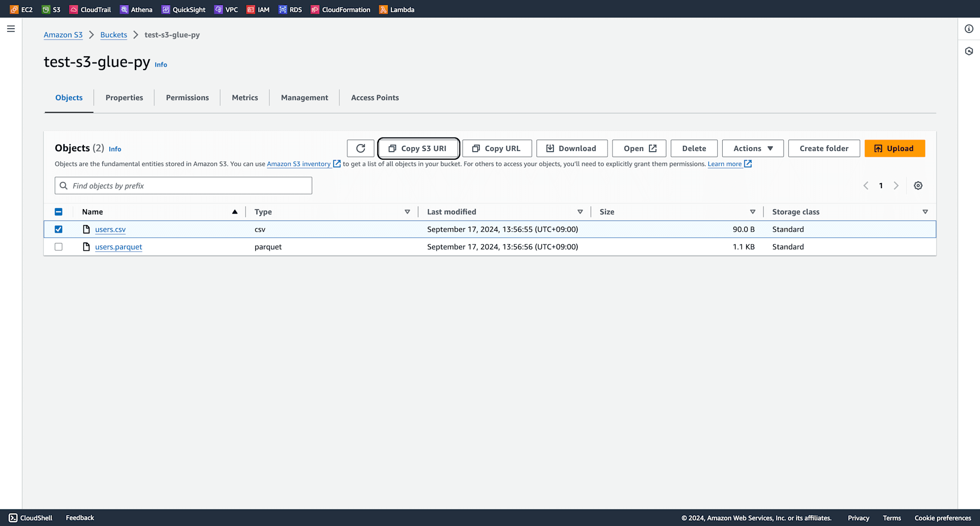
Task: Open Privacy footer link
Action: (x=858, y=518)
